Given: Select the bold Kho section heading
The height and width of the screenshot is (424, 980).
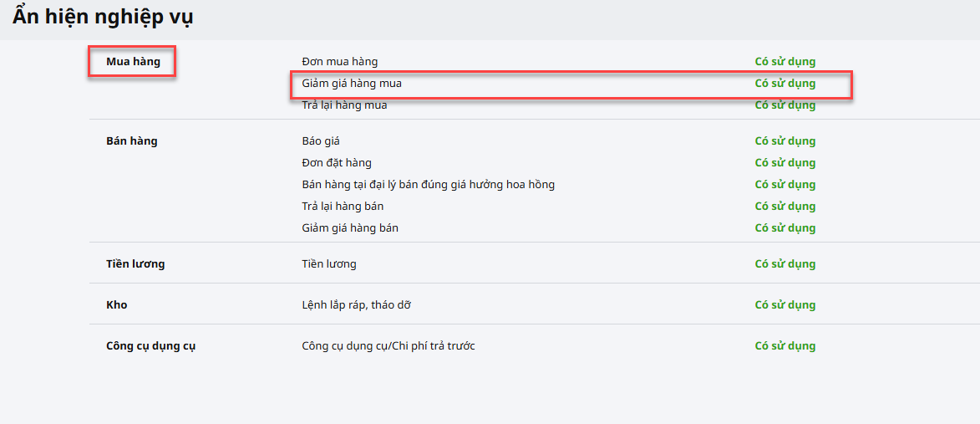Looking at the screenshot, I should 117,305.
